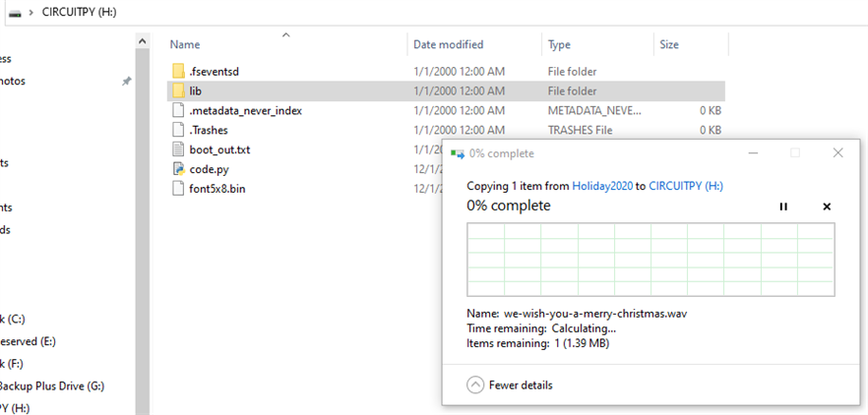Select the font5x8.bin file icon
This screenshot has height=415, width=868.
click(178, 188)
